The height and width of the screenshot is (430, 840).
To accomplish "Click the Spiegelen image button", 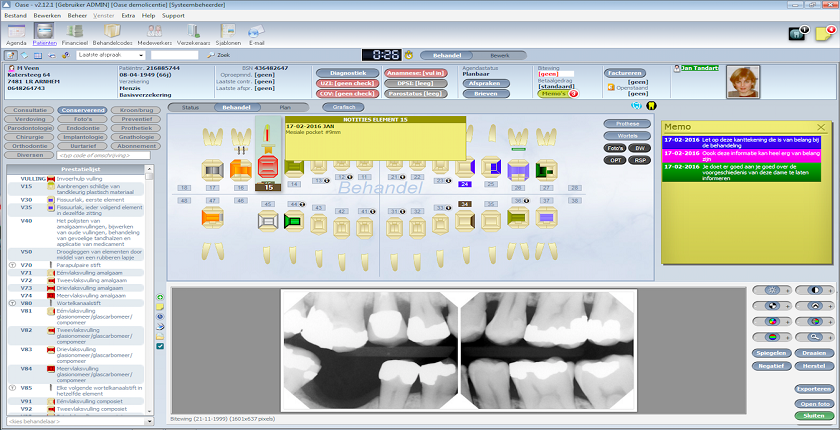I will pyautogui.click(x=772, y=354).
